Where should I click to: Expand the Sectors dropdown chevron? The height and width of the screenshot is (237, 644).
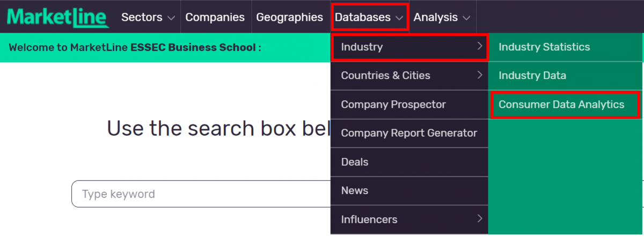click(x=171, y=18)
